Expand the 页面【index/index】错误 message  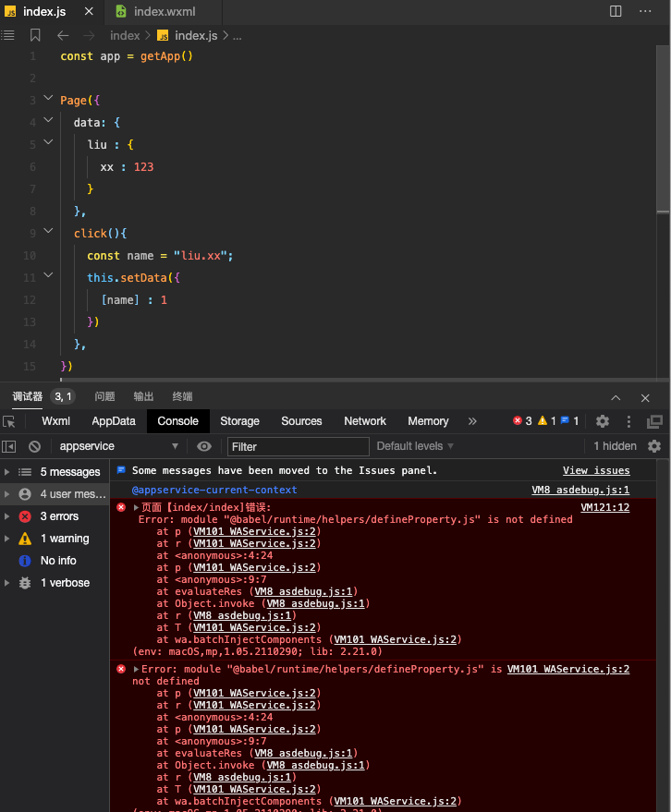point(136,507)
